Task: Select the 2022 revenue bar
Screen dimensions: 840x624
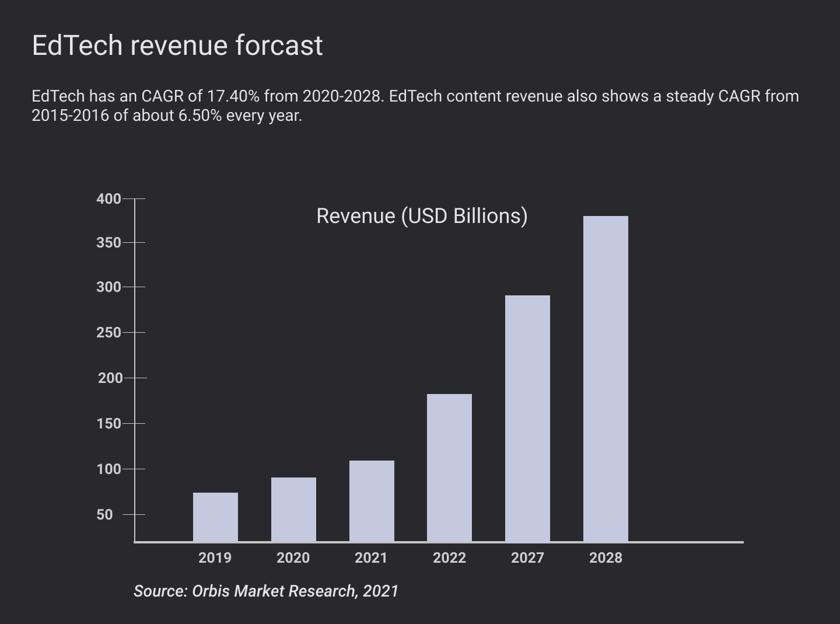Action: pos(449,468)
